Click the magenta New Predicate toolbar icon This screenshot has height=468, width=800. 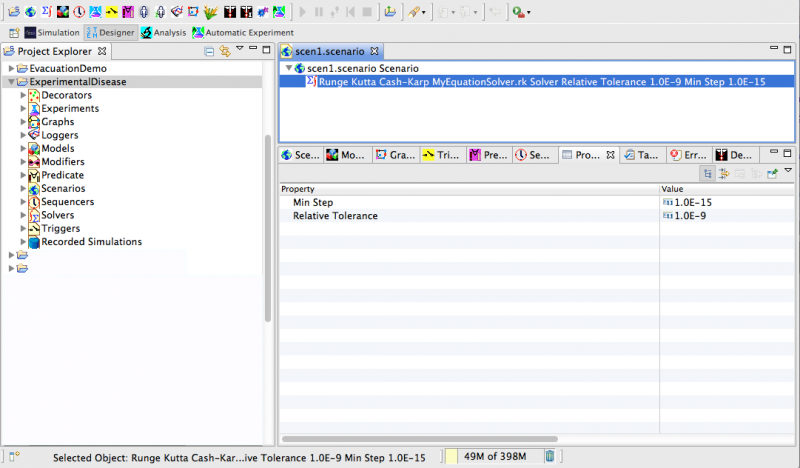pos(128,11)
